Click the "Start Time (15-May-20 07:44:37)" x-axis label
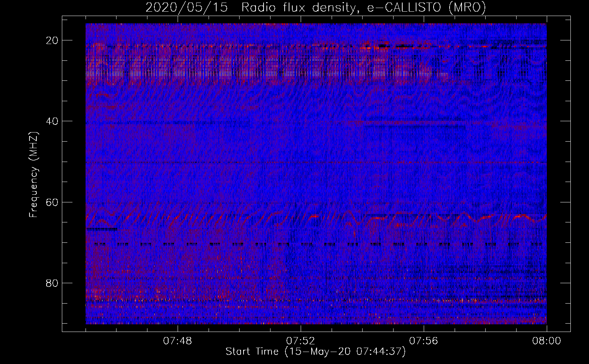 316,352
